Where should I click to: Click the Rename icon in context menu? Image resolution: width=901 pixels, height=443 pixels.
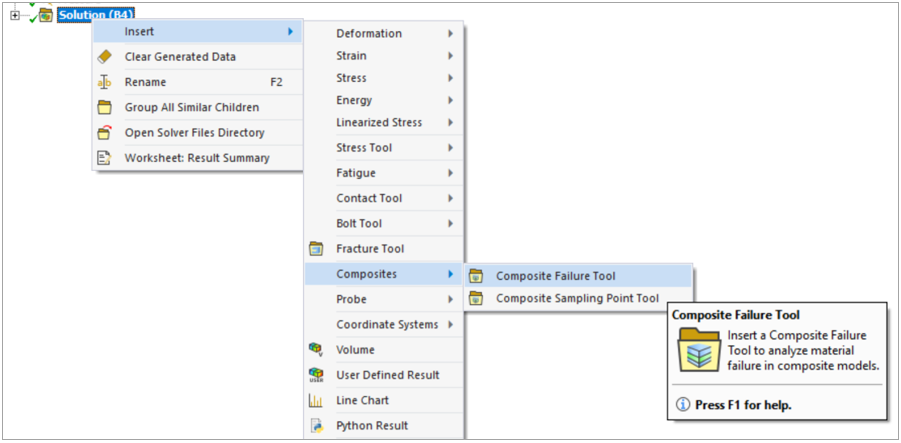click(x=104, y=82)
